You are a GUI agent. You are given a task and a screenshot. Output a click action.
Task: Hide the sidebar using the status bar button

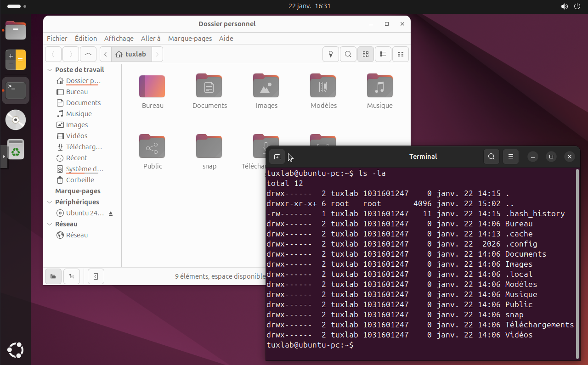[96, 276]
